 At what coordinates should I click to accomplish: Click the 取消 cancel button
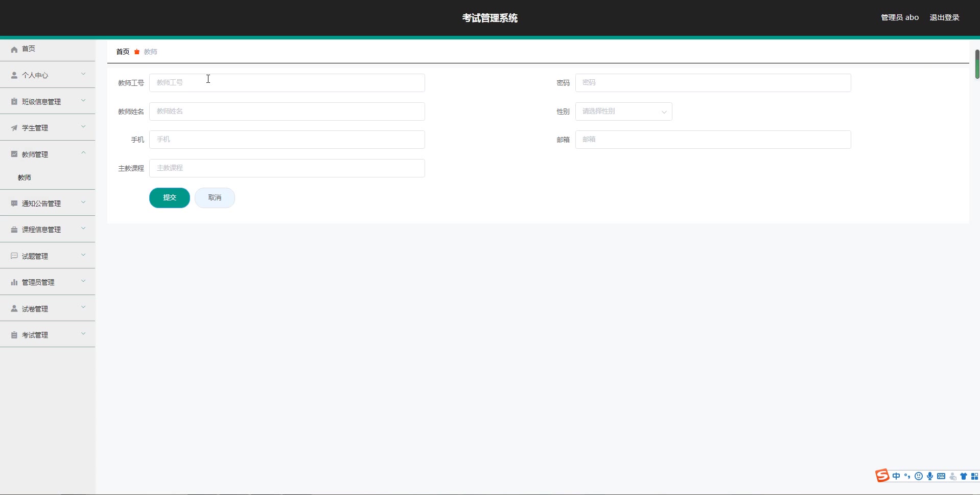click(x=215, y=198)
